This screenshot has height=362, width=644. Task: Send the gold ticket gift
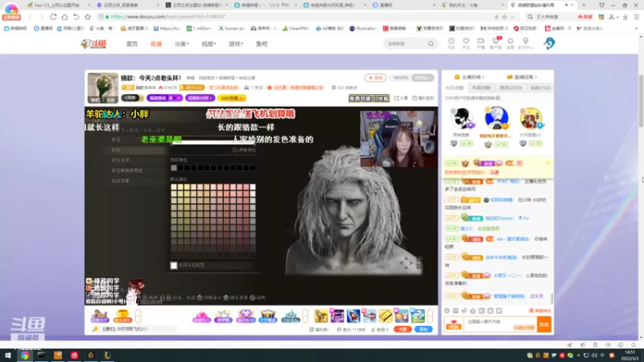click(386, 316)
